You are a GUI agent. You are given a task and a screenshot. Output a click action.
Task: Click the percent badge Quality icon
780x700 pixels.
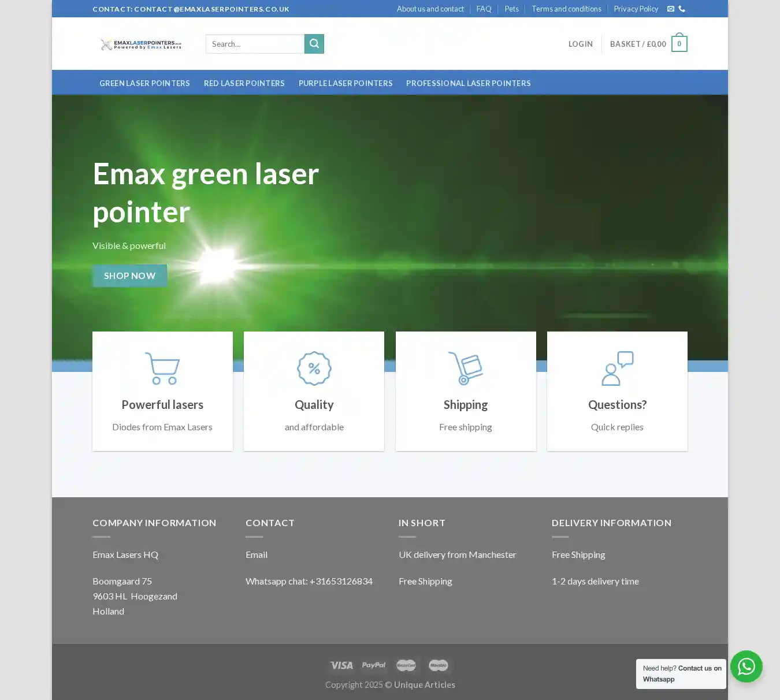pos(314,368)
